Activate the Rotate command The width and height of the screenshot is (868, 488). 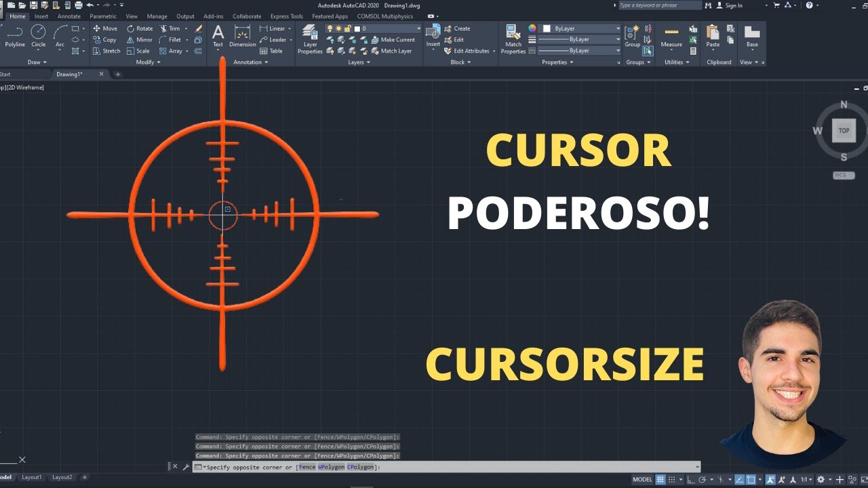pos(139,28)
